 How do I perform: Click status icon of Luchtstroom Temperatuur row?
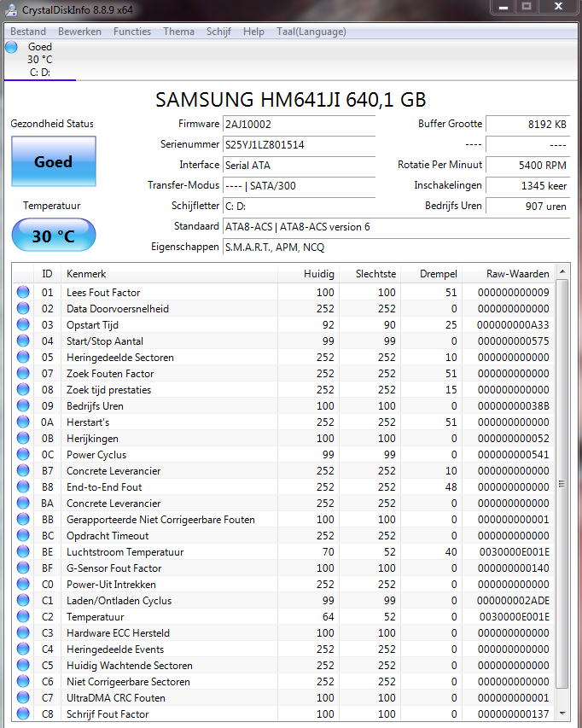[x=23, y=551]
